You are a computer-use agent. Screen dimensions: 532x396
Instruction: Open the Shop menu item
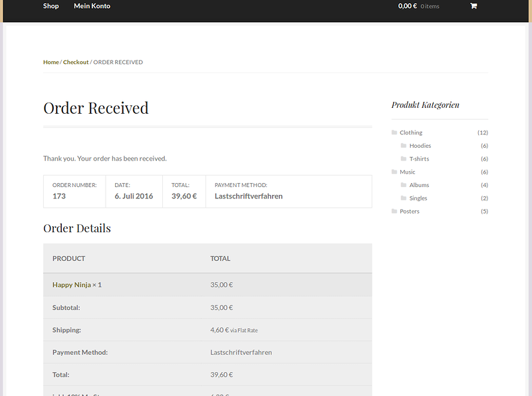(51, 6)
